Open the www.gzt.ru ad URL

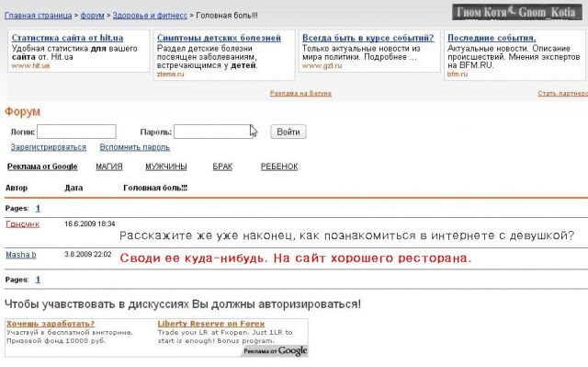[x=322, y=65]
